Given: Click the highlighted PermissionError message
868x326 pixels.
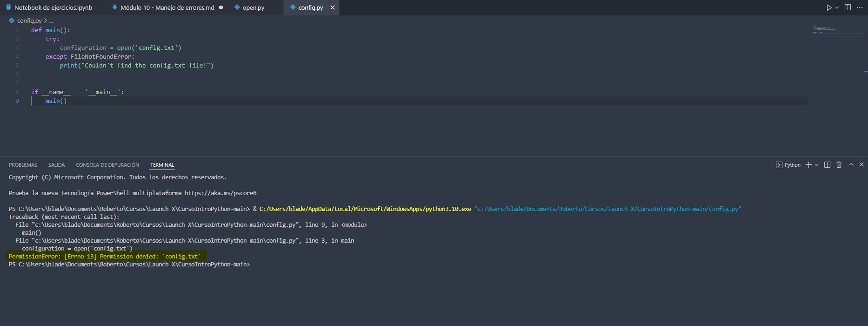Looking at the screenshot, I should [105, 257].
